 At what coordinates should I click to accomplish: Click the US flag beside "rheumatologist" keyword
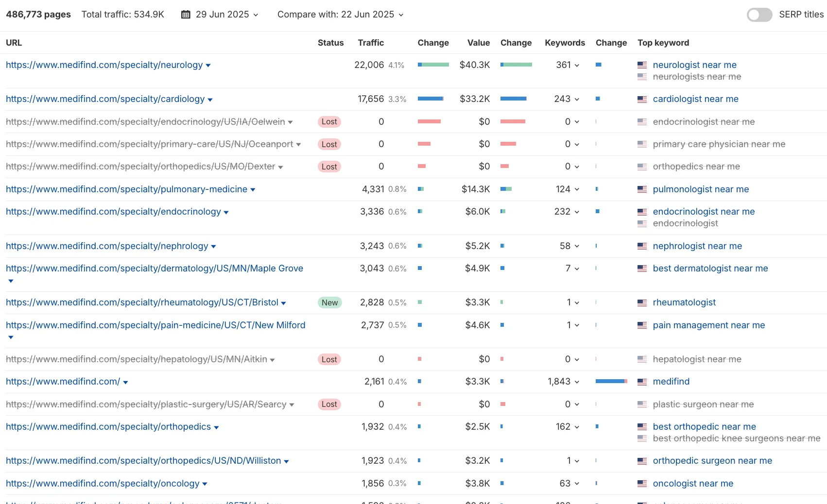642,302
